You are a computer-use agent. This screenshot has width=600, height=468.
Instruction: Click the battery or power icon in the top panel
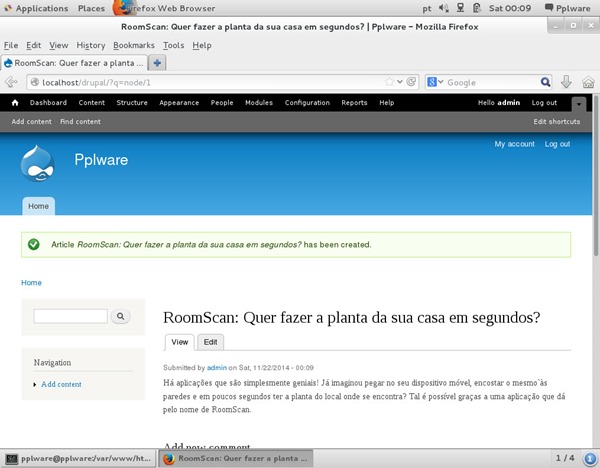[477, 8]
